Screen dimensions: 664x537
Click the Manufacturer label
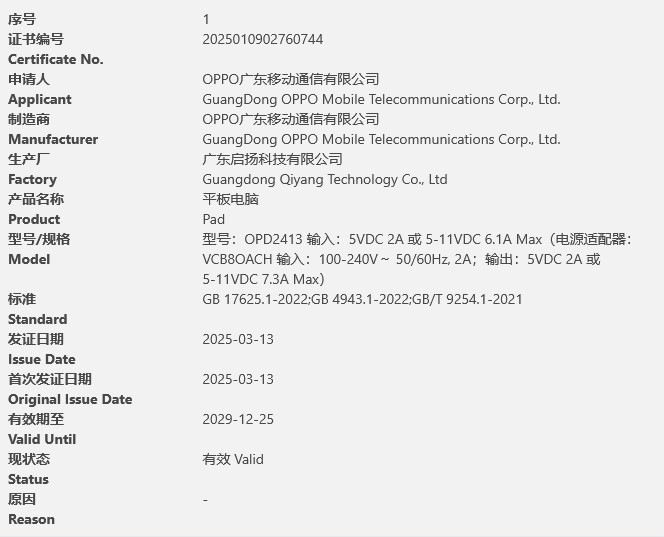pyautogui.click(x=53, y=139)
